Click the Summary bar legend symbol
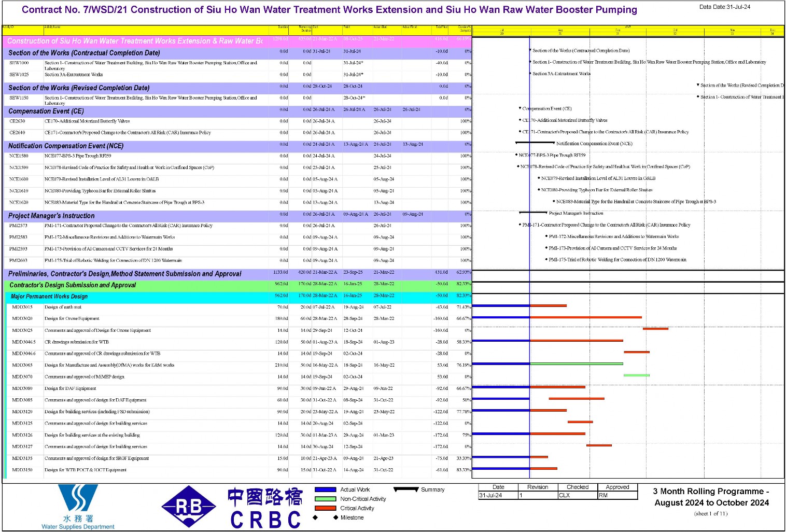 click(x=406, y=489)
